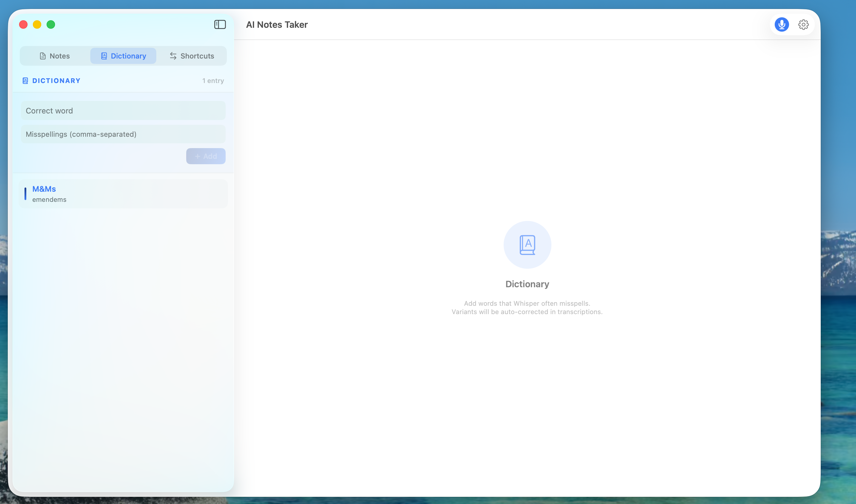Click the small Dictionary header book icon

(x=25, y=81)
